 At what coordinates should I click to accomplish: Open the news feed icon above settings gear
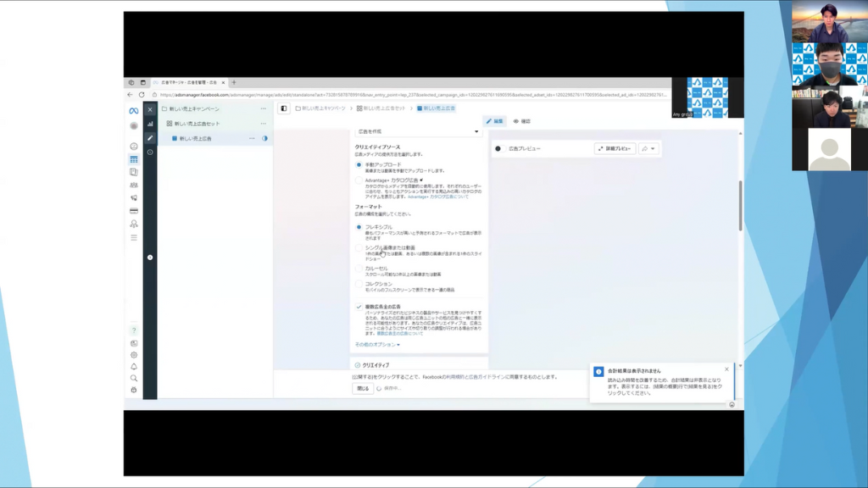point(133,343)
